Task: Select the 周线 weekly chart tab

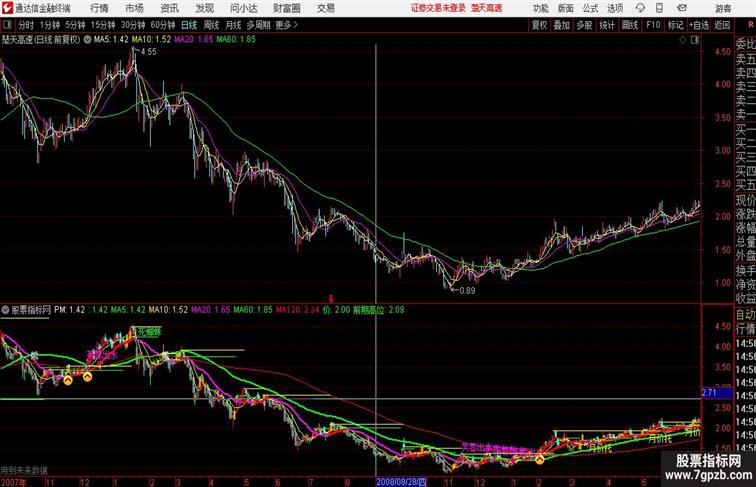Action: click(211, 25)
